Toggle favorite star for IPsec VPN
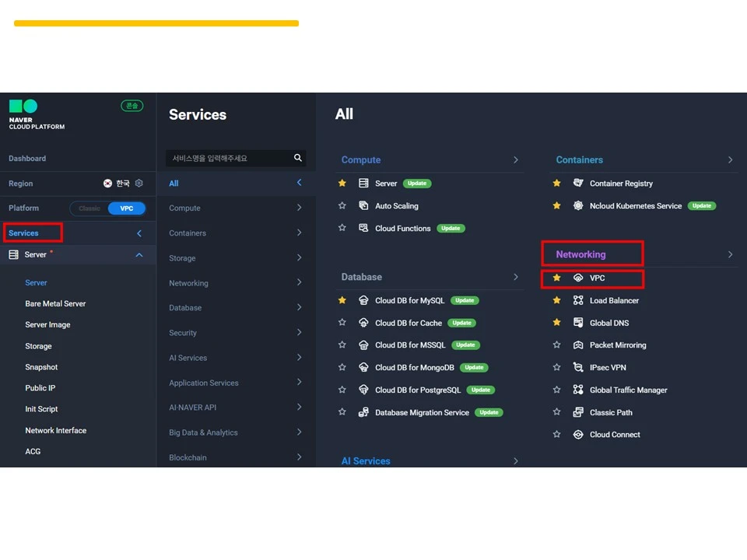 (556, 367)
